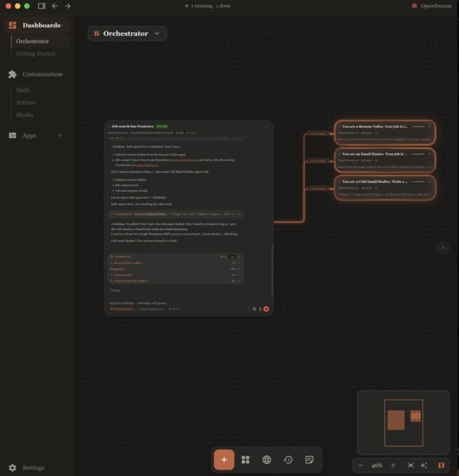Expand the toolbox group header chevron
Image resolution: width=459 pixels, height=476 pixels.
(x=239, y=257)
